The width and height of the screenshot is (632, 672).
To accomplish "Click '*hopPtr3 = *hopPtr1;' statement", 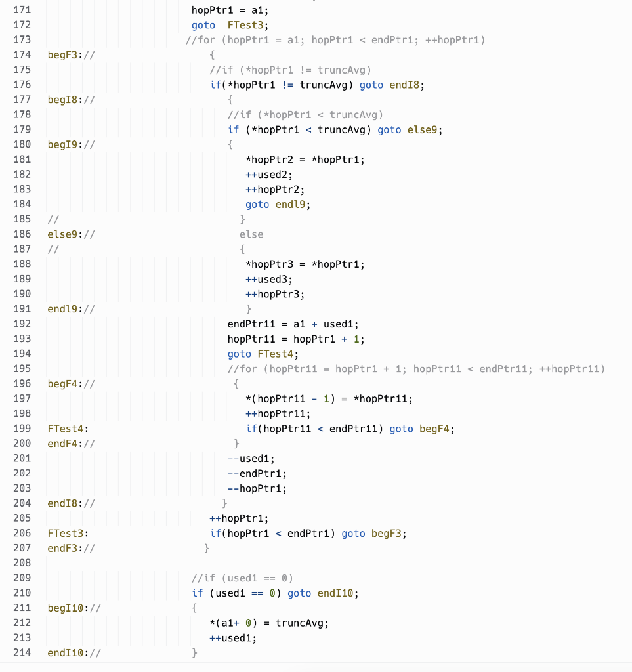I will click(305, 264).
